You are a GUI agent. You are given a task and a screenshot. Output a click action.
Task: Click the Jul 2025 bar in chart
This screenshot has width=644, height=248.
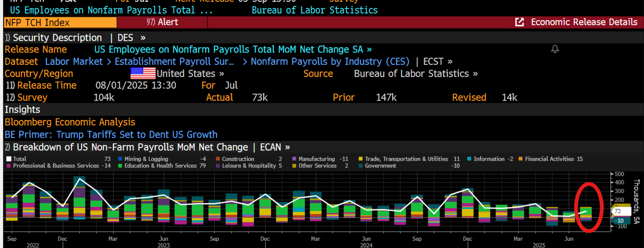[x=586, y=214]
